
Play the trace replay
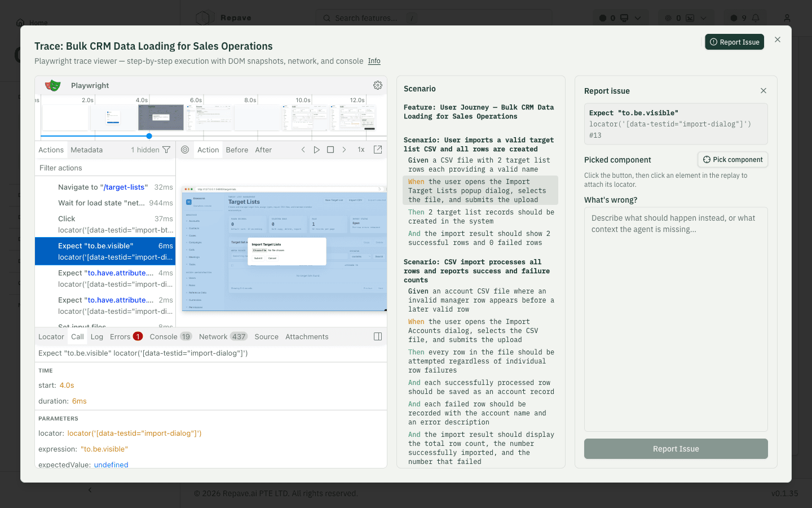coord(317,150)
